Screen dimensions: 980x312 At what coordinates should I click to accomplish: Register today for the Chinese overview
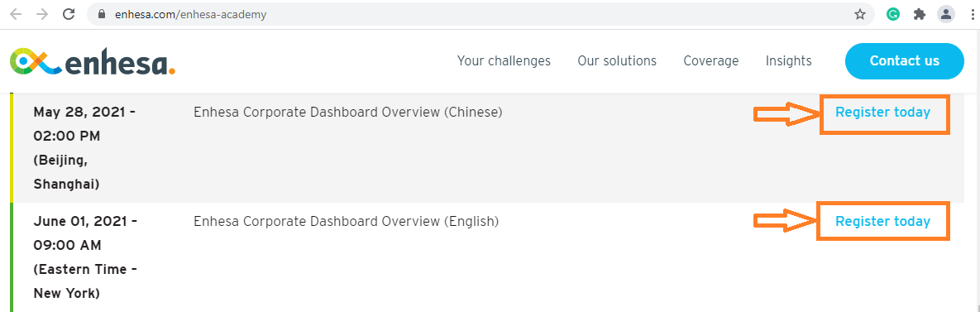click(882, 113)
